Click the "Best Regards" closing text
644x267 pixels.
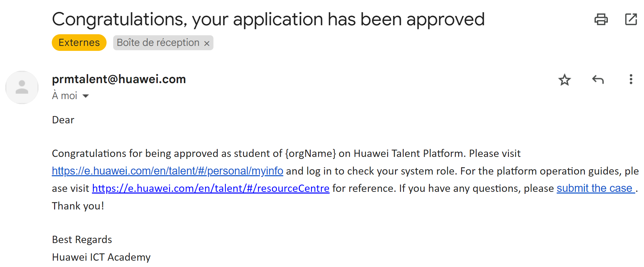(82, 240)
